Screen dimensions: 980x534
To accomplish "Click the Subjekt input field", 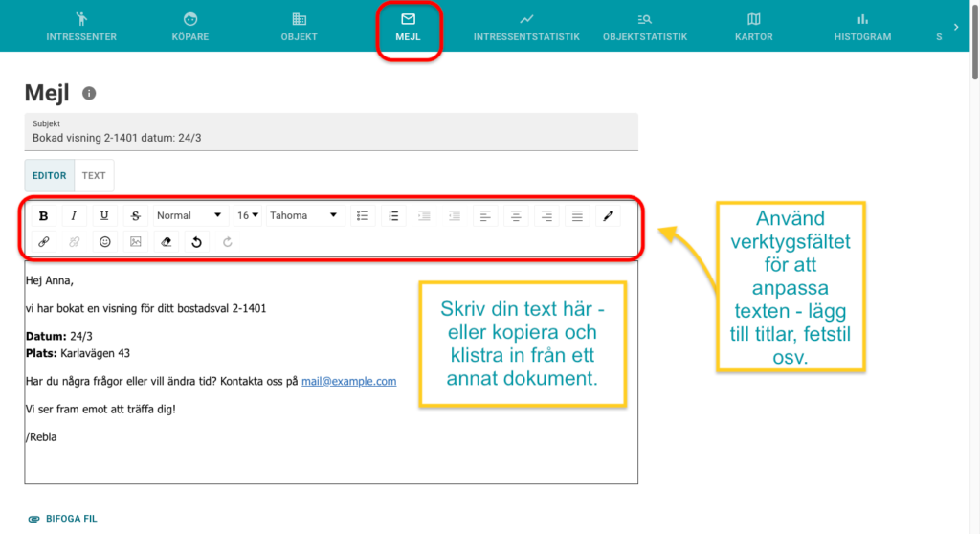I will click(331, 132).
